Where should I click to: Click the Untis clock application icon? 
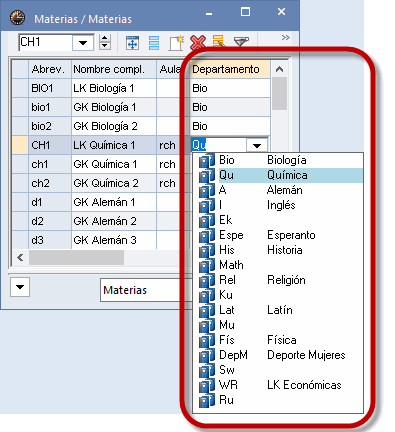[17, 18]
